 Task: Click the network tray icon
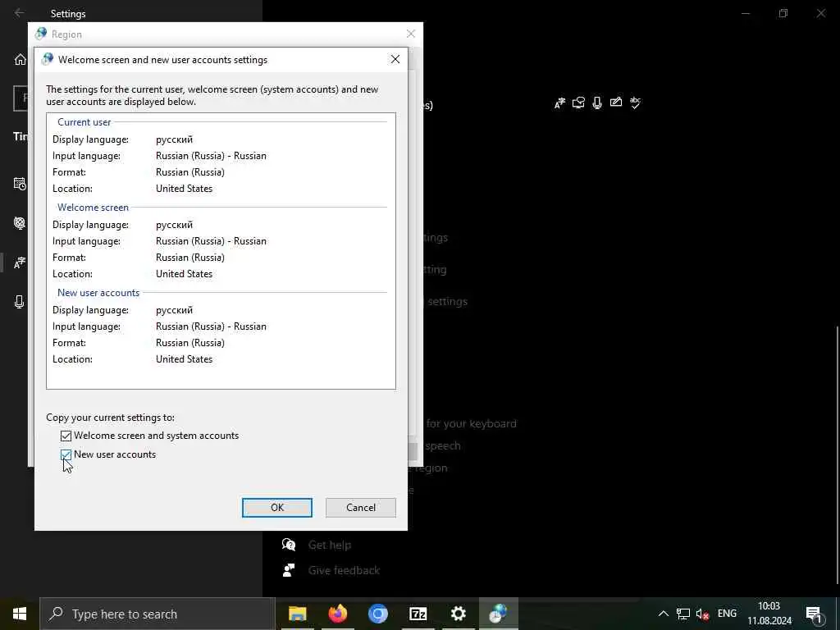[x=683, y=614]
